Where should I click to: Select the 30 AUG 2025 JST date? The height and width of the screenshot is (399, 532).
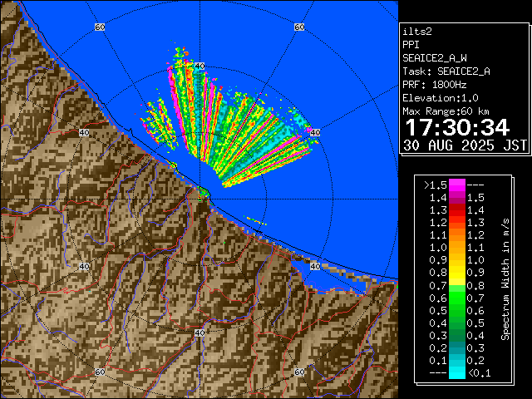tap(465, 145)
